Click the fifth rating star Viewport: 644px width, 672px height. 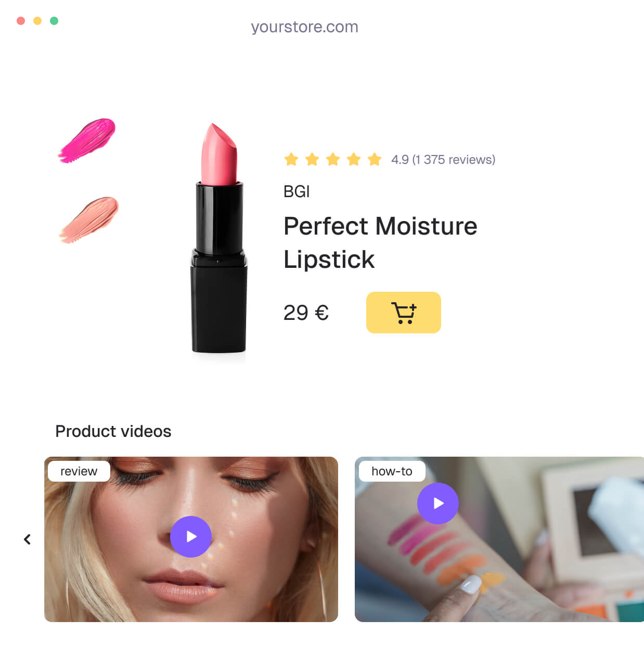[375, 159]
